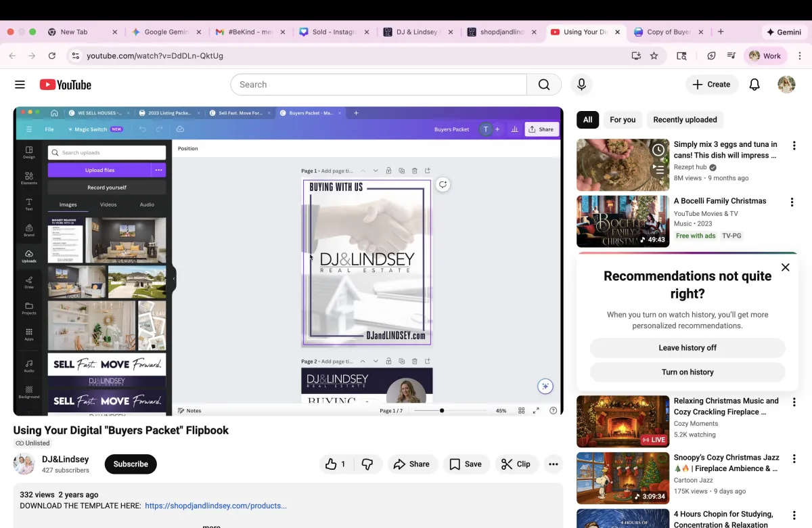The image size is (812, 528).
Task: Select Canva Text tool in the video
Action: pyautogui.click(x=29, y=204)
